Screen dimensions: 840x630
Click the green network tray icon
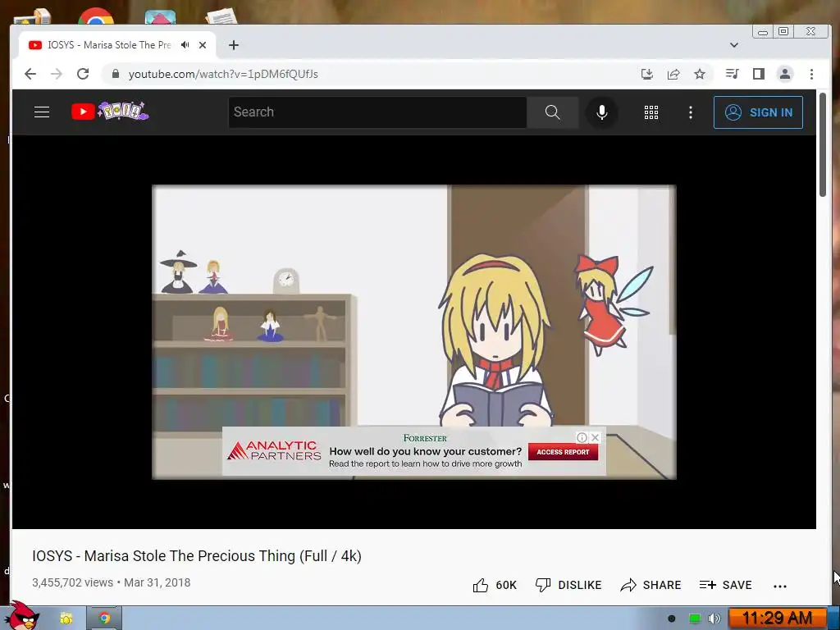[694, 619]
